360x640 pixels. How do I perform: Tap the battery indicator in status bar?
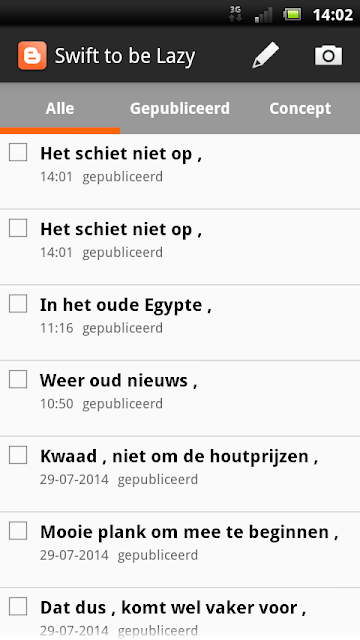point(292,15)
